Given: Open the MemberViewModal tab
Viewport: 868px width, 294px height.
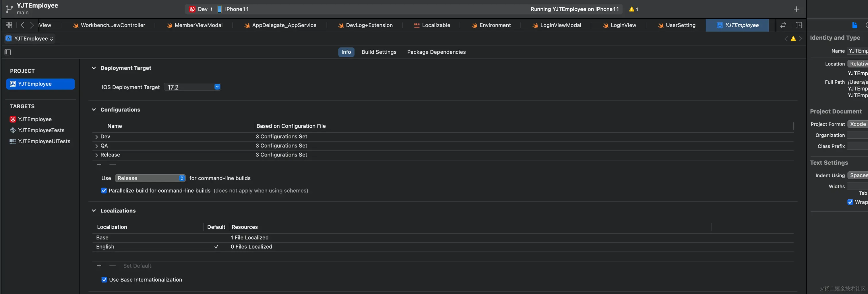Looking at the screenshot, I should click(195, 25).
